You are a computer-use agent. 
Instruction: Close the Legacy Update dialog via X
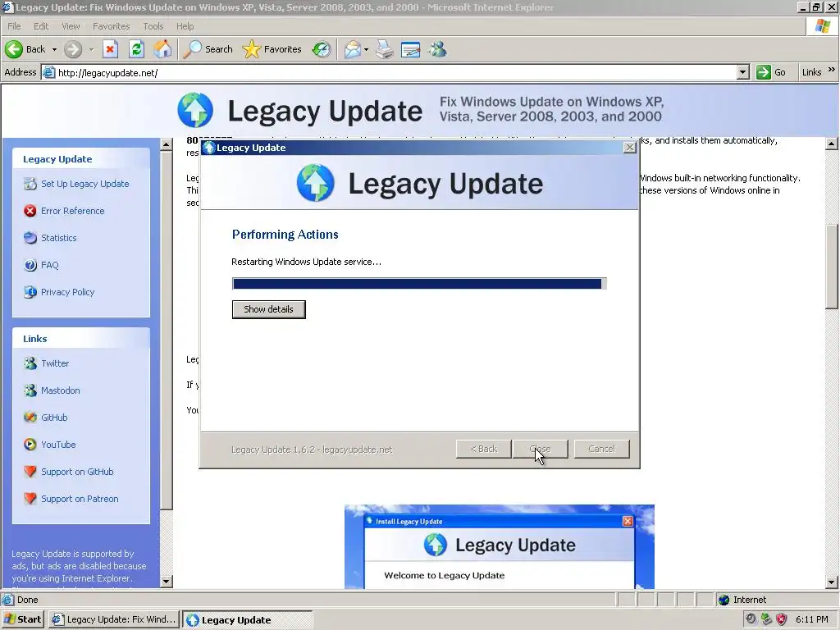coord(630,148)
